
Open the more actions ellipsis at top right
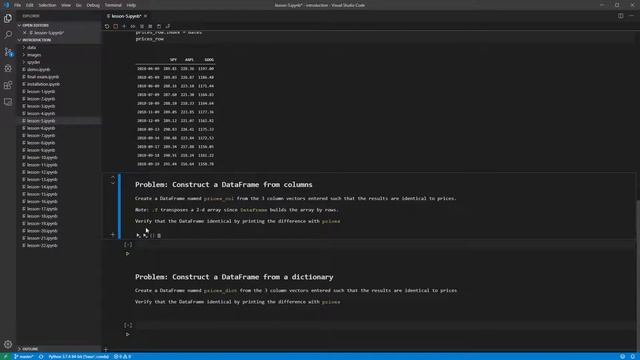631,16
